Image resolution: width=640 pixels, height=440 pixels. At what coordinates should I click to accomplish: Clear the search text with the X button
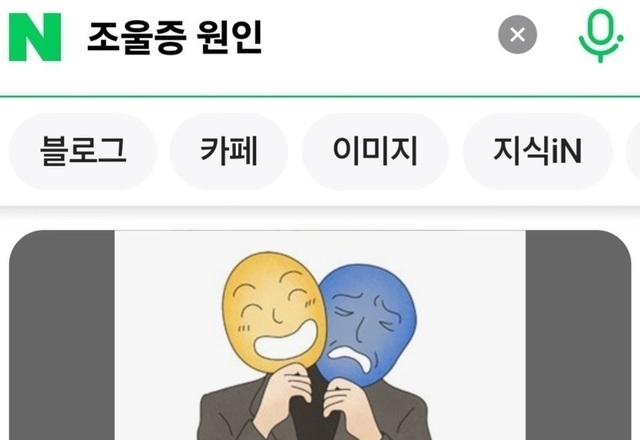coord(518,34)
